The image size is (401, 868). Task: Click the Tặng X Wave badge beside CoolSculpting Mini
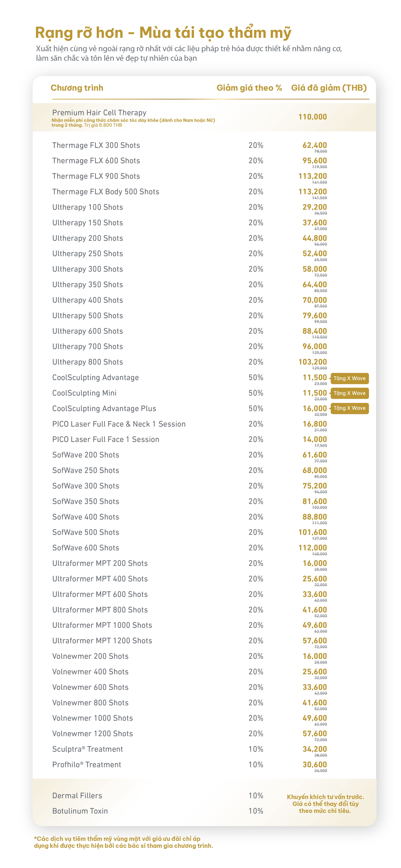(x=349, y=393)
